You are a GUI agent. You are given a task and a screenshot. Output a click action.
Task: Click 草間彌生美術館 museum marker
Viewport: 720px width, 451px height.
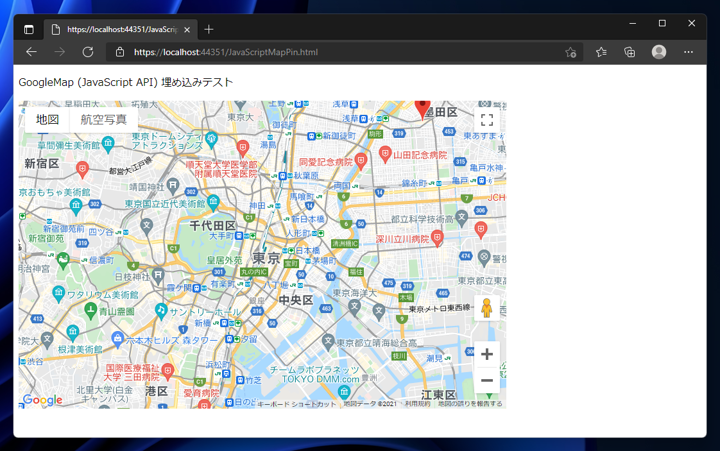108,144
